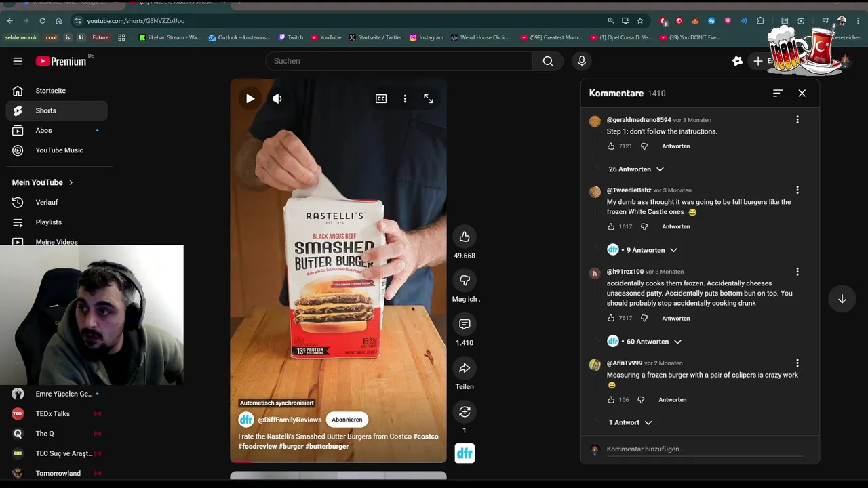Start voice search with the microphone

coord(581,61)
